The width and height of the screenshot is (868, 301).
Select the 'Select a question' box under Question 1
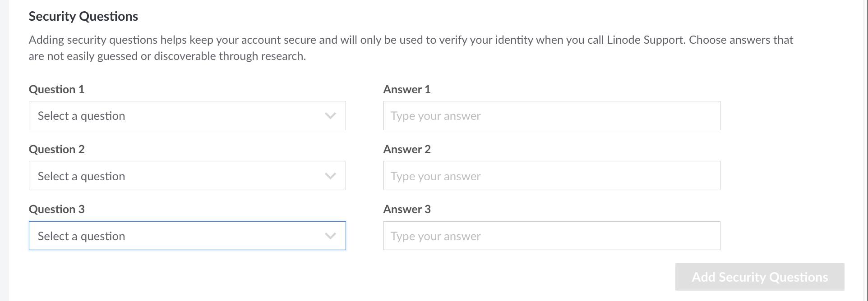coord(187,116)
